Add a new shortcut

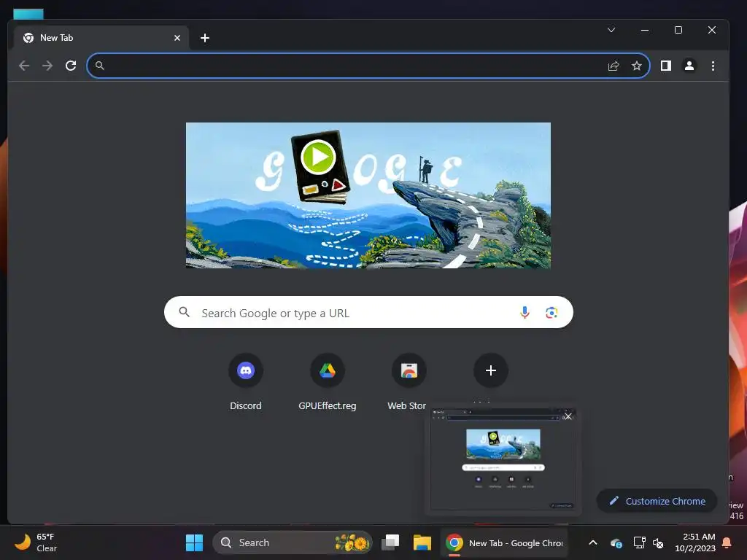point(491,370)
